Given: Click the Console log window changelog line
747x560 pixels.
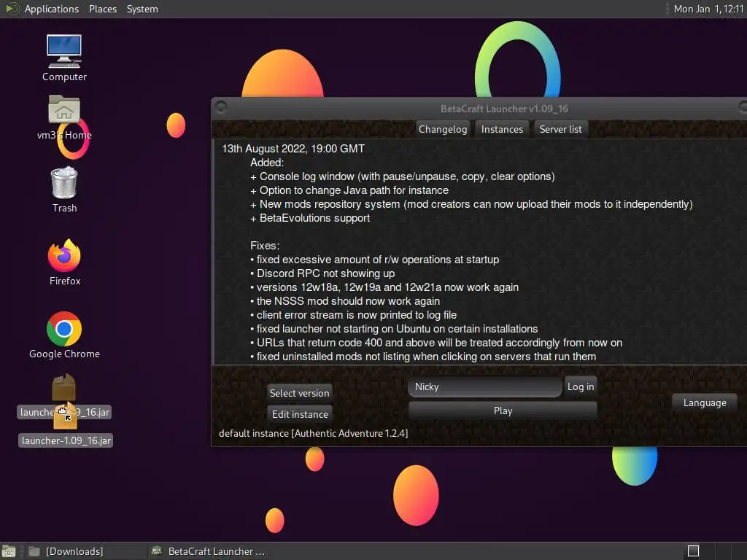Looking at the screenshot, I should point(403,176).
